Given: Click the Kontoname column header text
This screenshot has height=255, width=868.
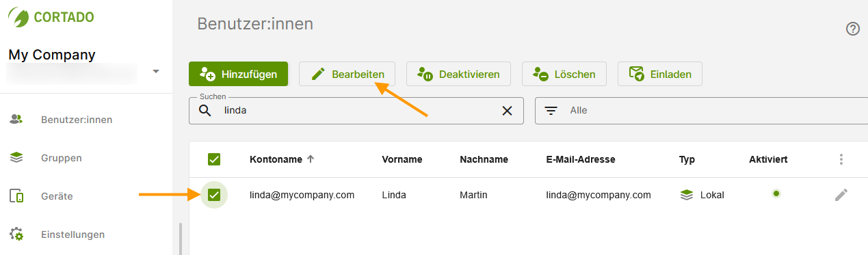Looking at the screenshot, I should pyautogui.click(x=276, y=159).
